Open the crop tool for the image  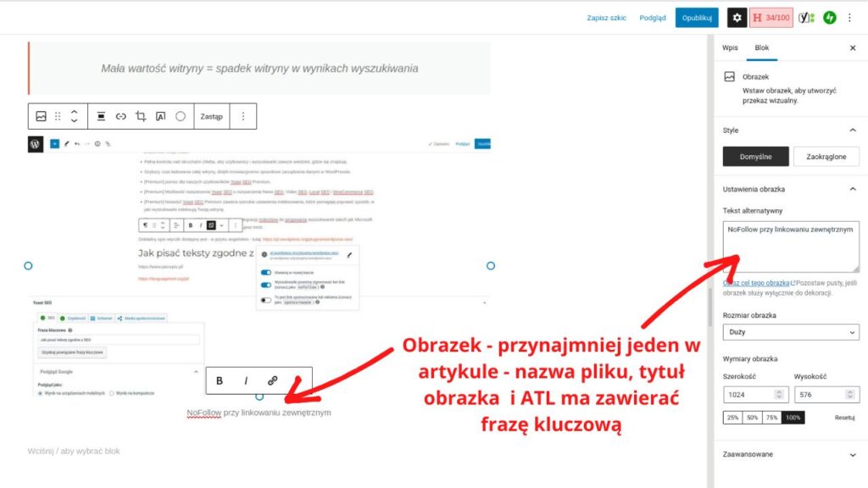tap(141, 116)
